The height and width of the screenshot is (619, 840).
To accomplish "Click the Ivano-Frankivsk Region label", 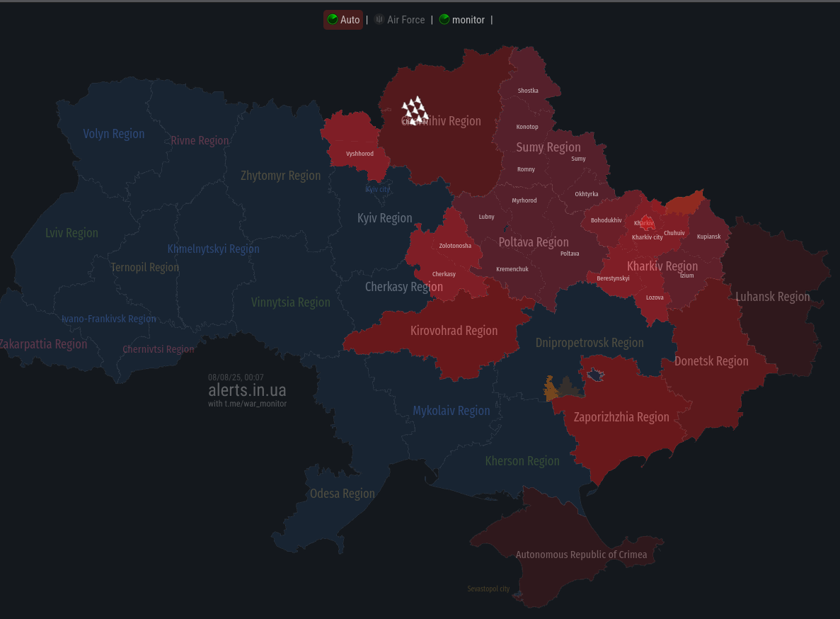I will click(109, 318).
